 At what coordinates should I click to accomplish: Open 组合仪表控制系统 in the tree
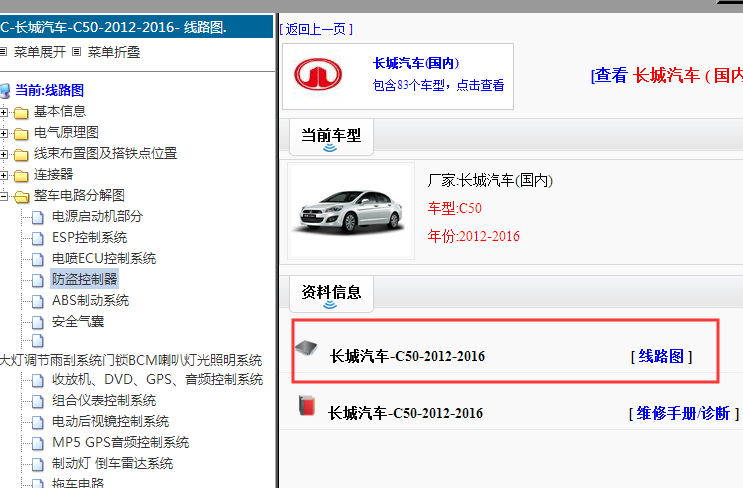[104, 400]
